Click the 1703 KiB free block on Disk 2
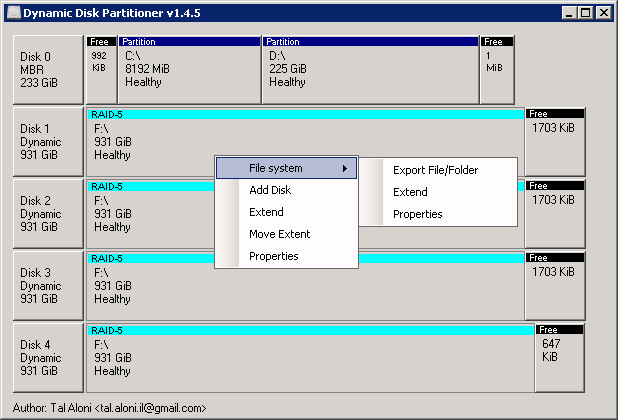The height and width of the screenshot is (420, 618). point(555,214)
